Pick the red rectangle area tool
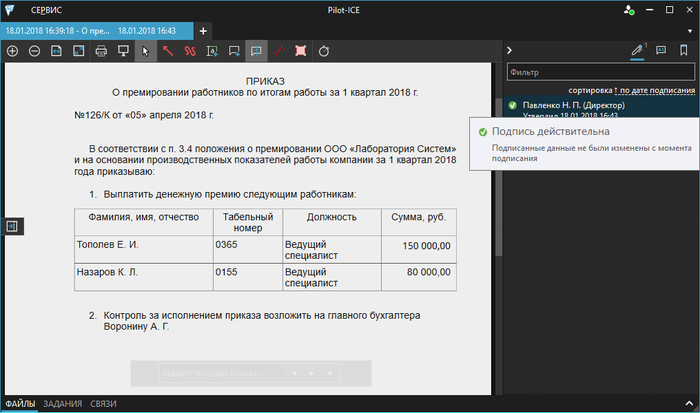This screenshot has width=700, height=413. point(300,50)
